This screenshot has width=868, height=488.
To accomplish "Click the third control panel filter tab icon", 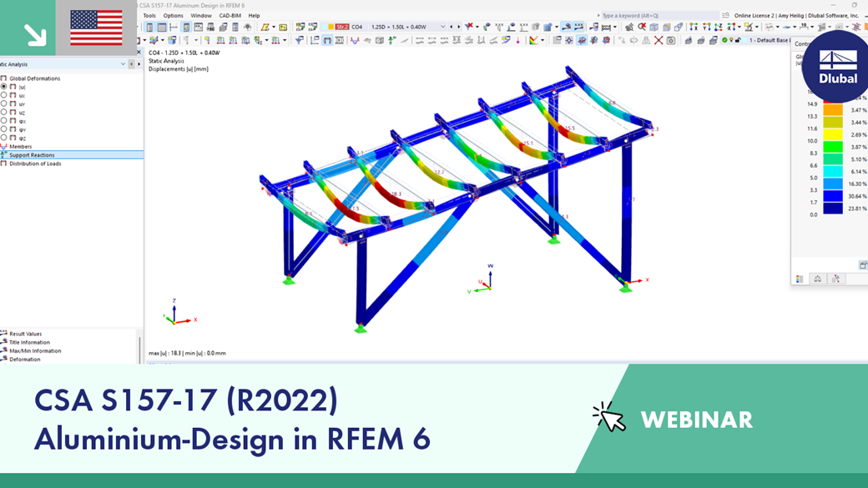I will point(836,279).
